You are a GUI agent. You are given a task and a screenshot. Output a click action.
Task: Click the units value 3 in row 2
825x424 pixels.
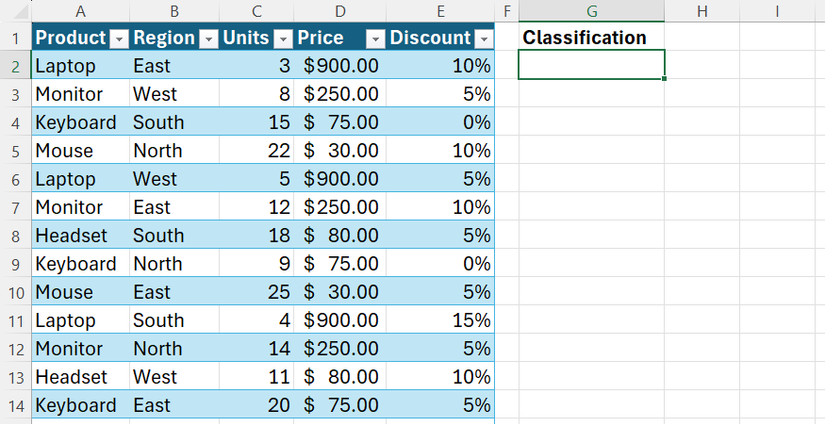pos(256,66)
